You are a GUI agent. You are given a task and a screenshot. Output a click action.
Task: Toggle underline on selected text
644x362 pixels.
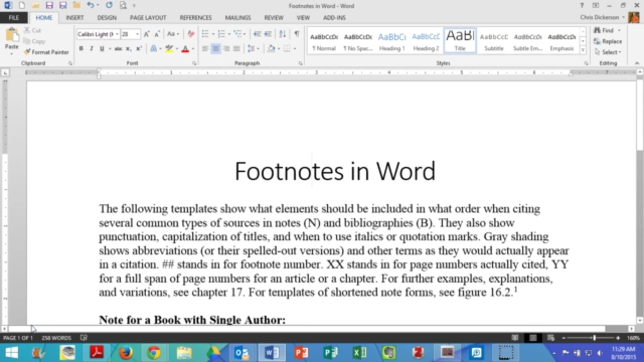(x=102, y=49)
